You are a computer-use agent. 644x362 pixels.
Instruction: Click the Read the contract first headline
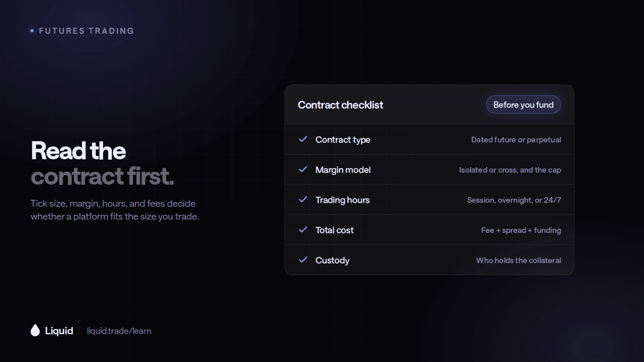point(103,163)
